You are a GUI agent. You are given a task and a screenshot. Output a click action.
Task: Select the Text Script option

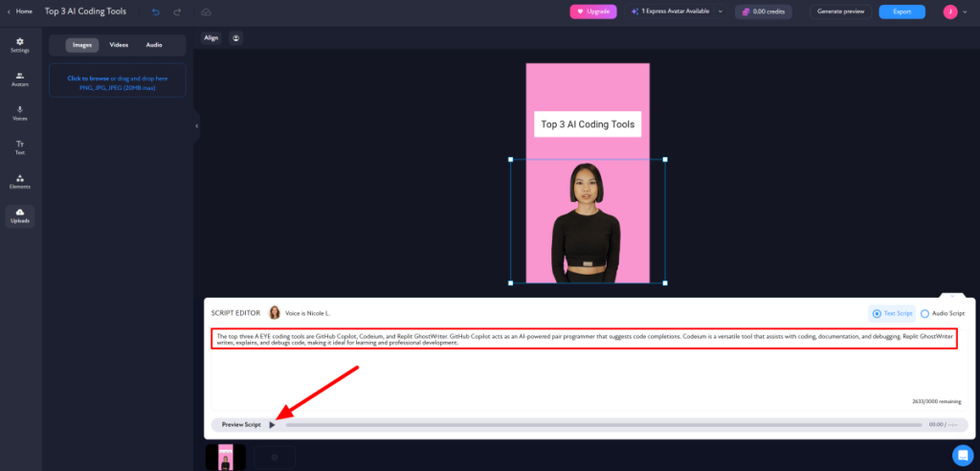(x=892, y=313)
